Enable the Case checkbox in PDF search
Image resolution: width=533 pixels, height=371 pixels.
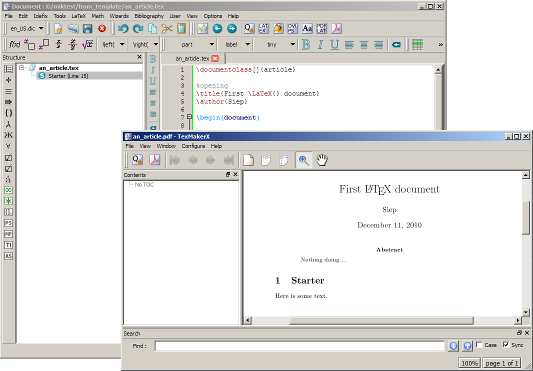479,345
